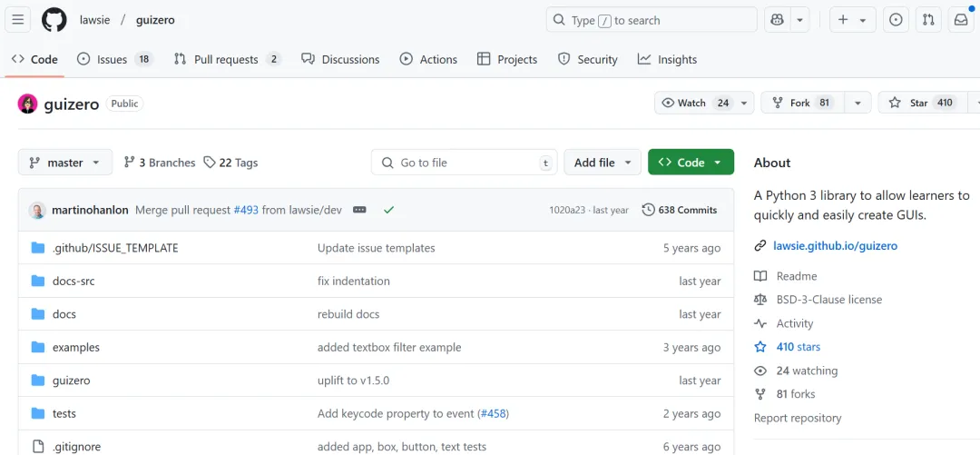Open your issues icon in header
The height and width of the screenshot is (455, 980).
click(896, 20)
